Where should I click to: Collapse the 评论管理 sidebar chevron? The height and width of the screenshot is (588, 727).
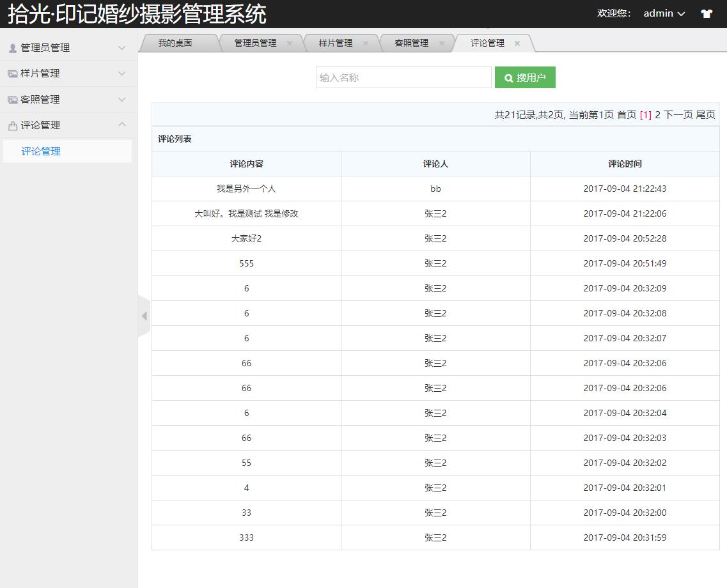point(122,125)
